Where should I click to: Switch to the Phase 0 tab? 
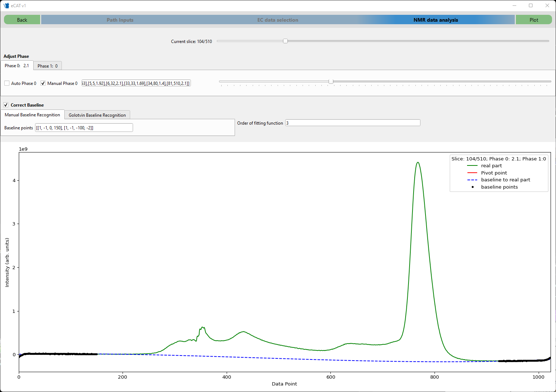[x=17, y=66]
